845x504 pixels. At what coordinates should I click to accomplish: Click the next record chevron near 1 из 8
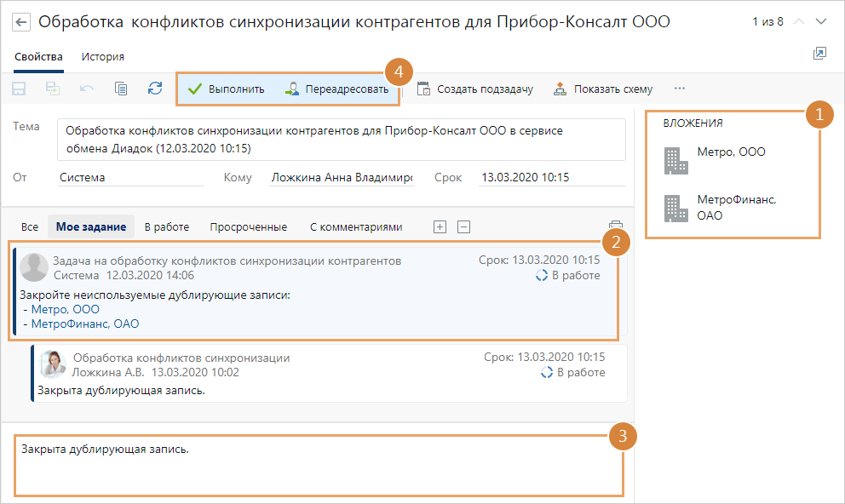820,21
